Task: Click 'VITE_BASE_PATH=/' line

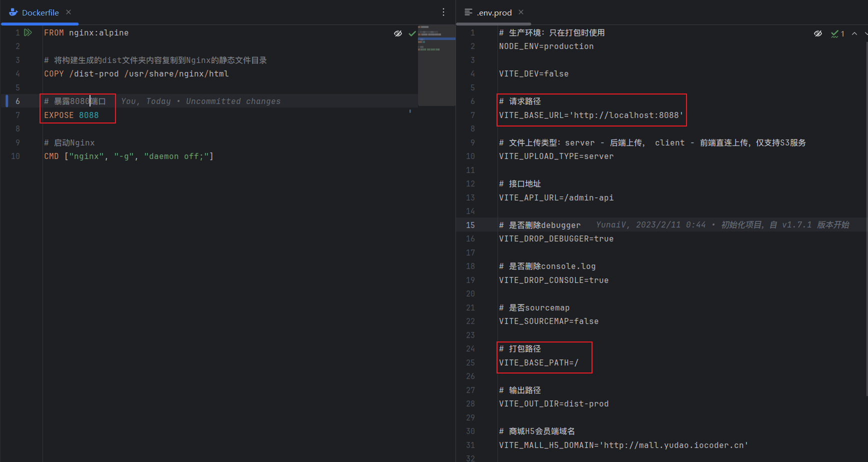Action: click(538, 362)
